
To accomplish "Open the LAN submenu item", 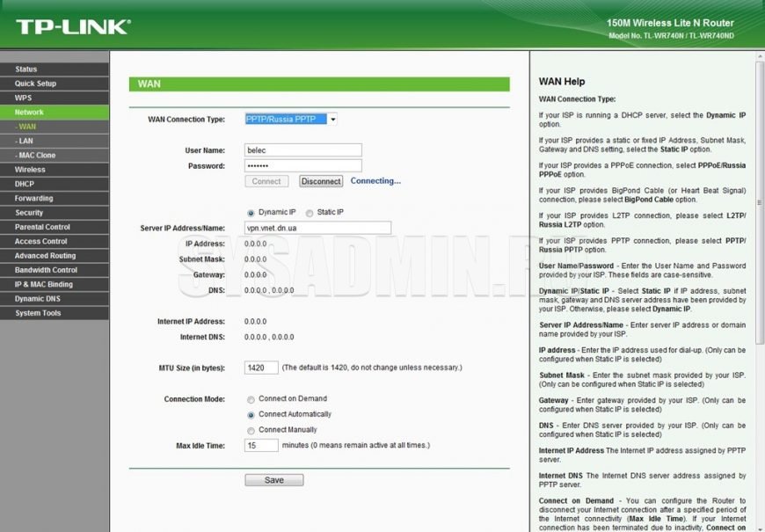I will pos(25,141).
